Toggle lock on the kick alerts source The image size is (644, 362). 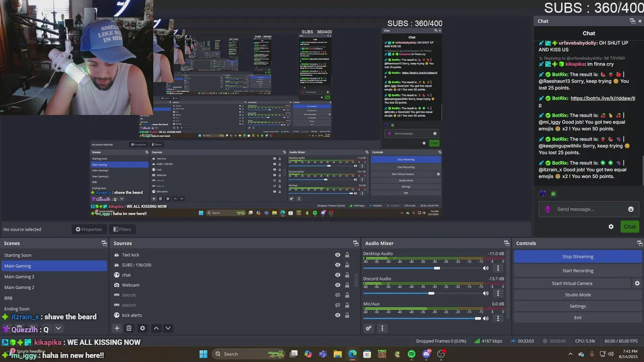(x=347, y=315)
